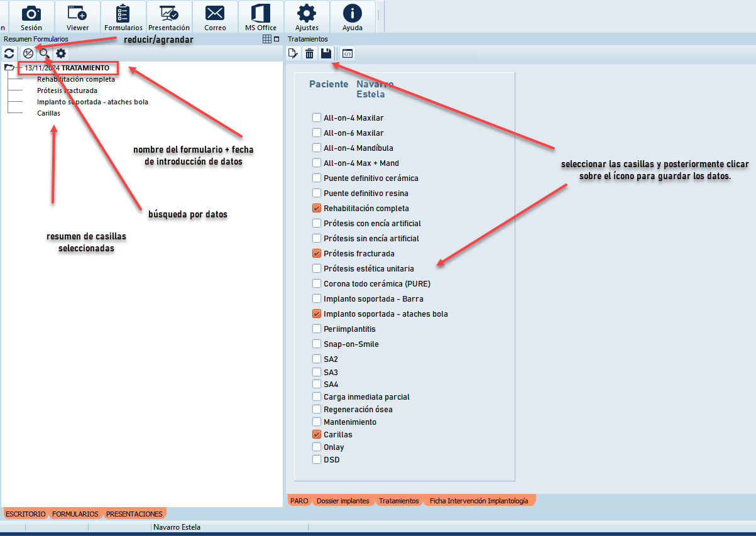Save the form with the floppy disk icon

click(326, 53)
